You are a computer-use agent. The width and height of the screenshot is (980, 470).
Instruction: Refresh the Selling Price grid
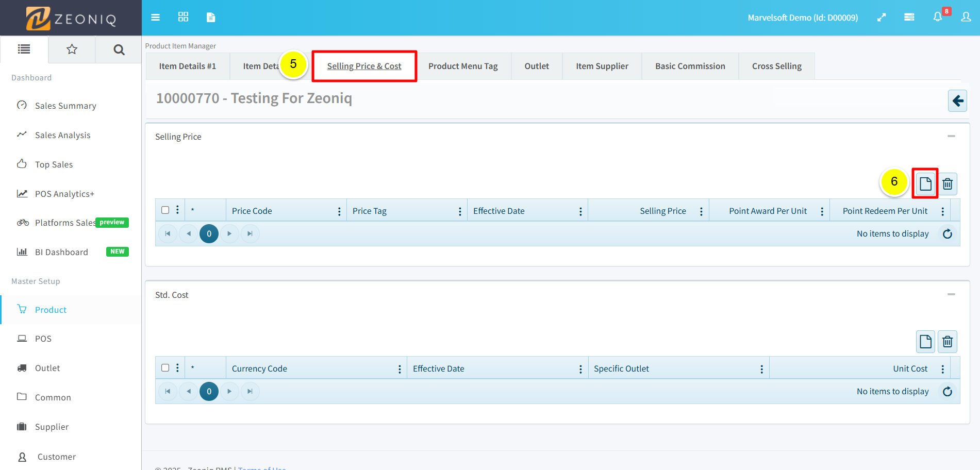[x=948, y=234]
